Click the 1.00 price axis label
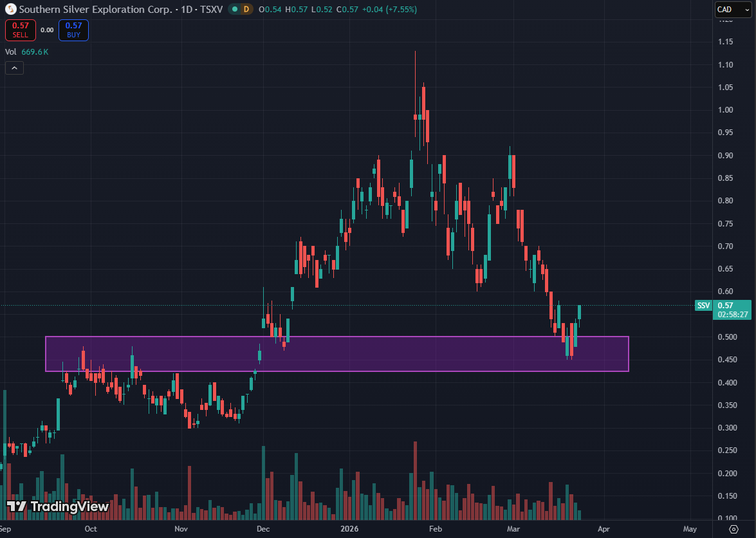Screen dimensions: 756x538 click(726, 110)
